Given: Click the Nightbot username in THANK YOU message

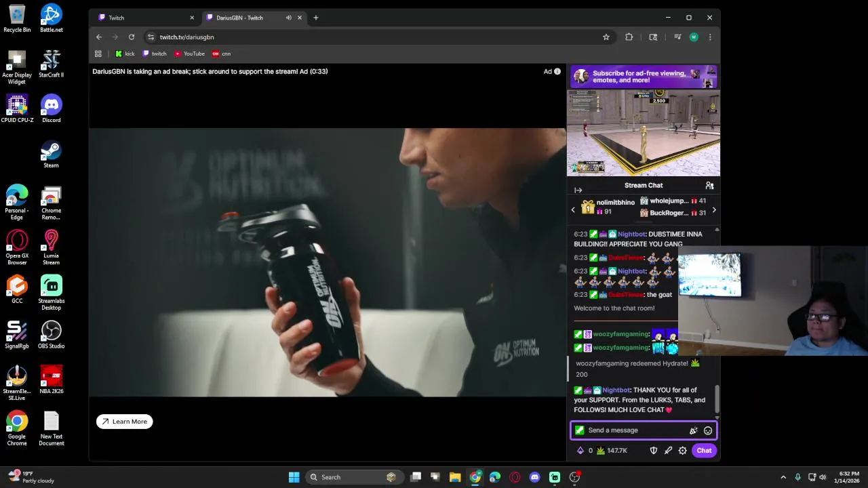Looking at the screenshot, I should pyautogui.click(x=616, y=390).
